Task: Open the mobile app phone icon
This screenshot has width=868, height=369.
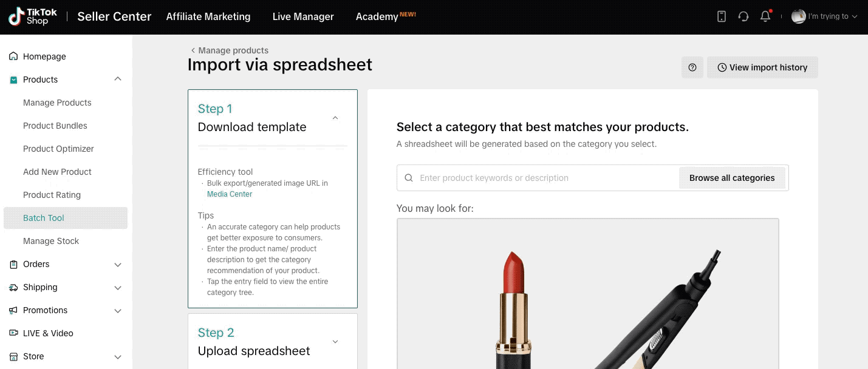Action: point(722,16)
